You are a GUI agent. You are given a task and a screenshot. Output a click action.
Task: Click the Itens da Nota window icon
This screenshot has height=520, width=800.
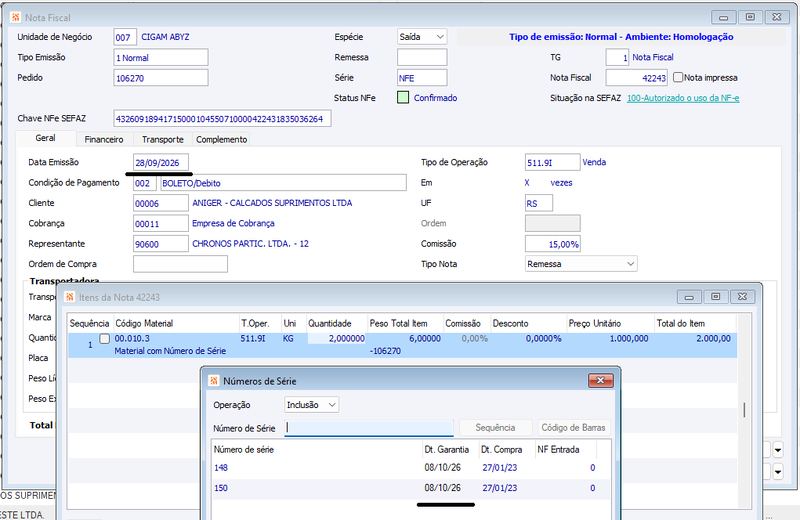click(x=70, y=297)
